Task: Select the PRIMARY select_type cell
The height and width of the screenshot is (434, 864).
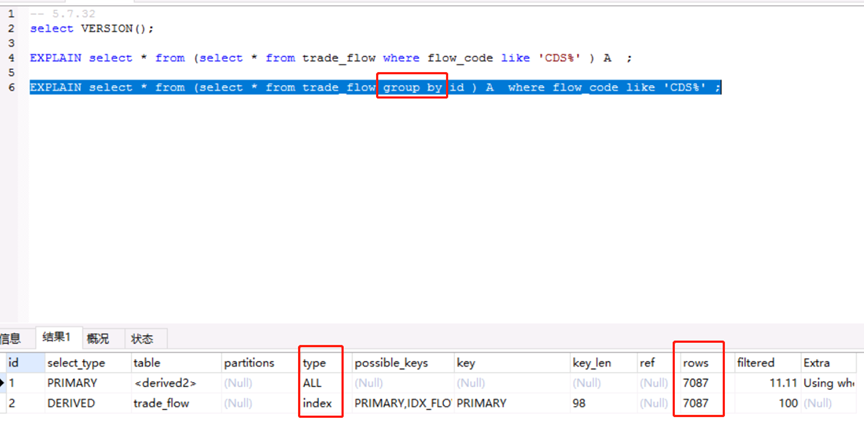Action: click(88, 383)
